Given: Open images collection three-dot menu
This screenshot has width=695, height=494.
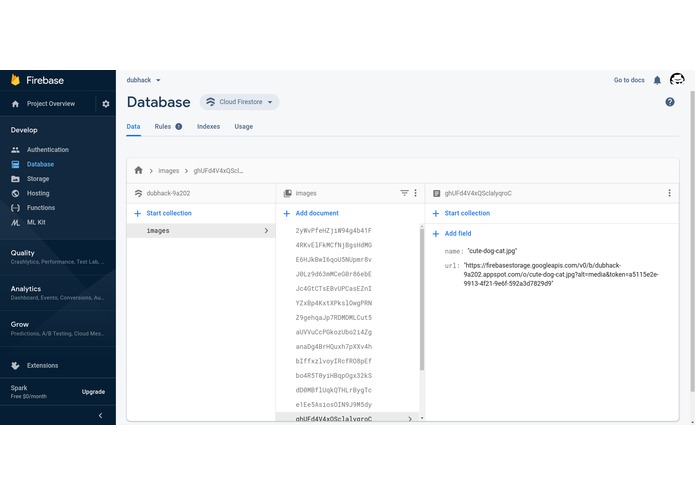Looking at the screenshot, I should [x=415, y=193].
